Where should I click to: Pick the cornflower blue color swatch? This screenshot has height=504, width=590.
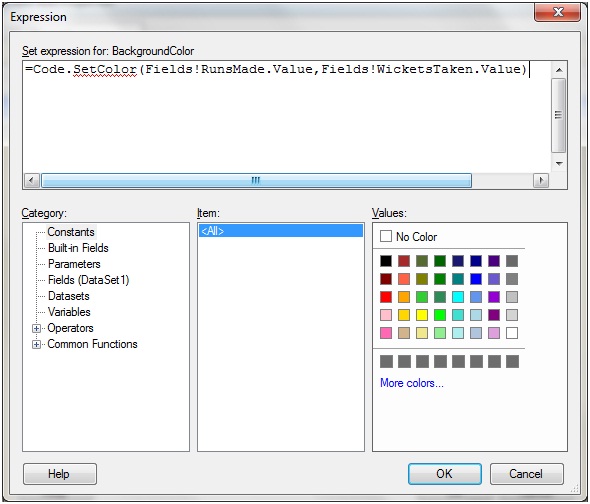click(476, 297)
